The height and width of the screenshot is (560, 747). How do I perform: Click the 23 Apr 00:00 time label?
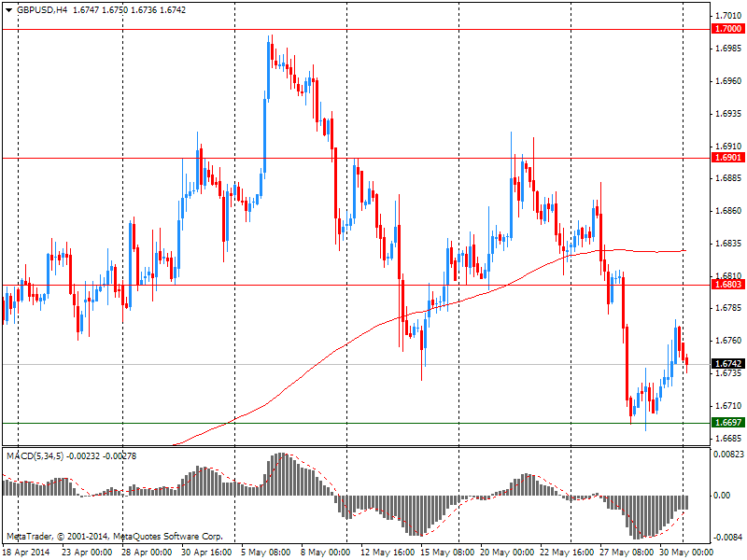pos(87,553)
